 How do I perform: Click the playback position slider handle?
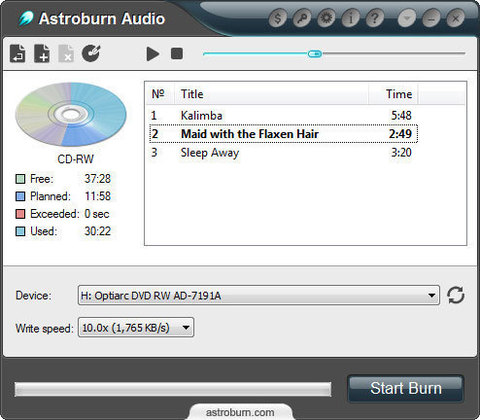click(314, 53)
